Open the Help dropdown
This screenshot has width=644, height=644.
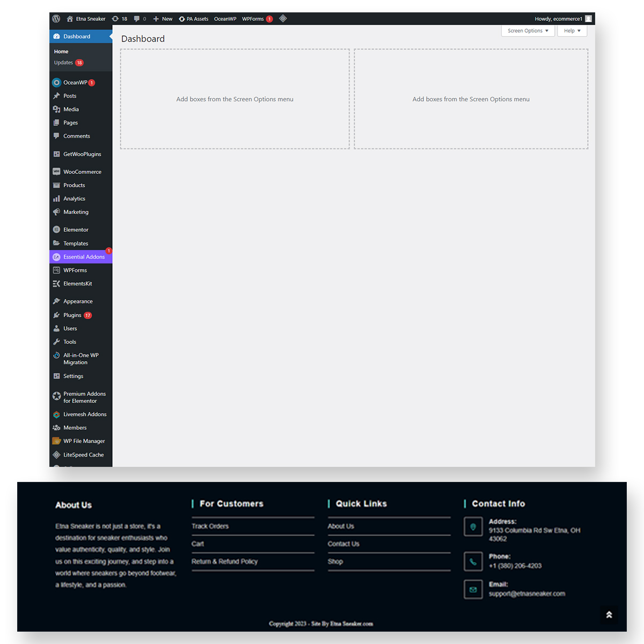(x=572, y=31)
